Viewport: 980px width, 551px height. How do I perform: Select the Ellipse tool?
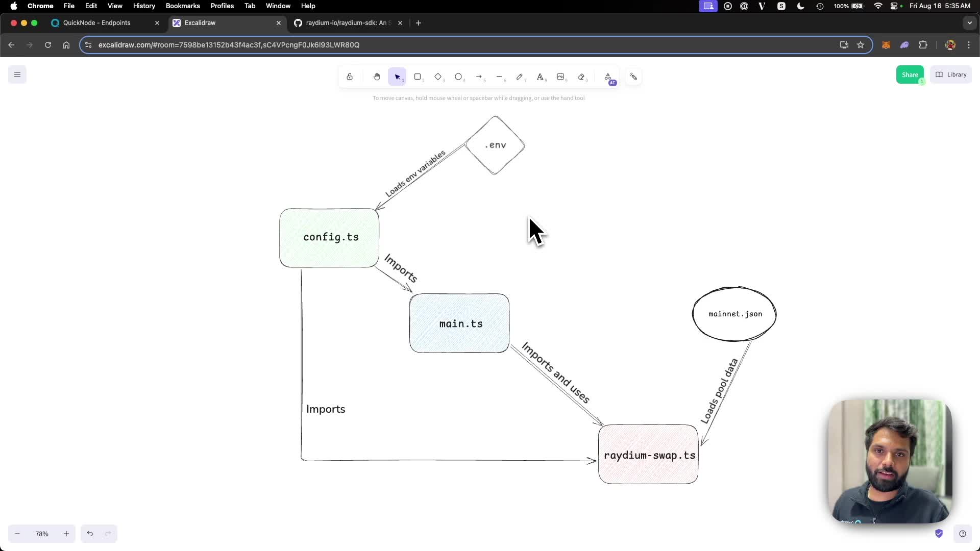tap(459, 77)
